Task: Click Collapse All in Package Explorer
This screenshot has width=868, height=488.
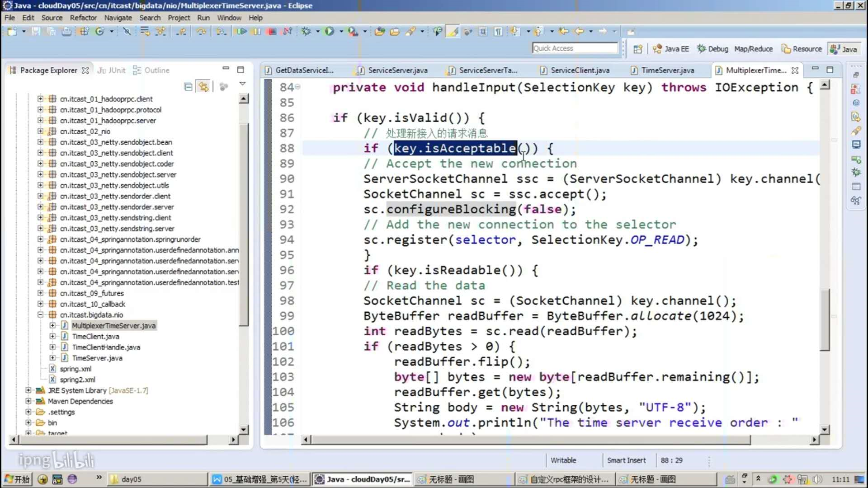Action: (x=189, y=87)
